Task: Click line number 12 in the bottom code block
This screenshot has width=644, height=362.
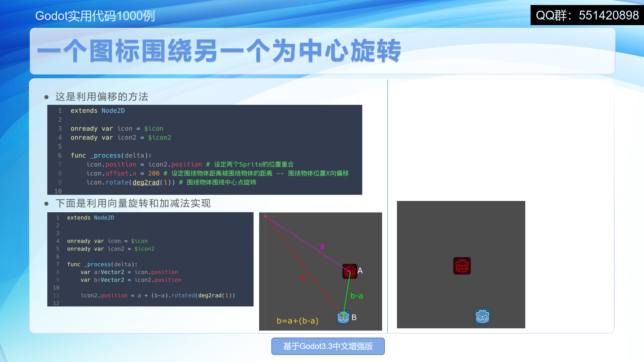Action: coord(56,303)
